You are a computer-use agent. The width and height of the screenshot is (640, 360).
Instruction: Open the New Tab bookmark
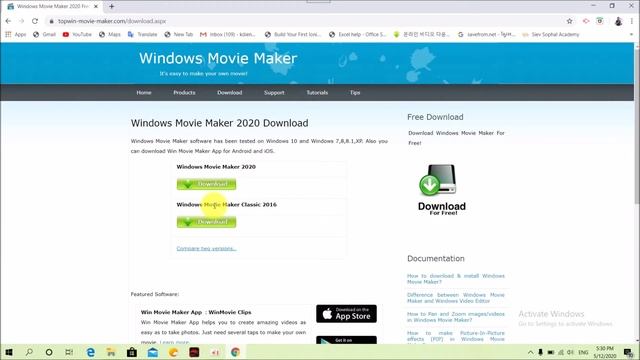pyautogui.click(x=179, y=35)
